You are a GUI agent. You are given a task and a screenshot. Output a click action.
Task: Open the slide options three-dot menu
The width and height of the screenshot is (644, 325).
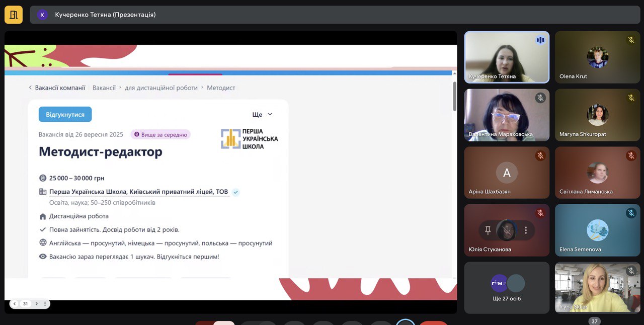click(x=45, y=304)
